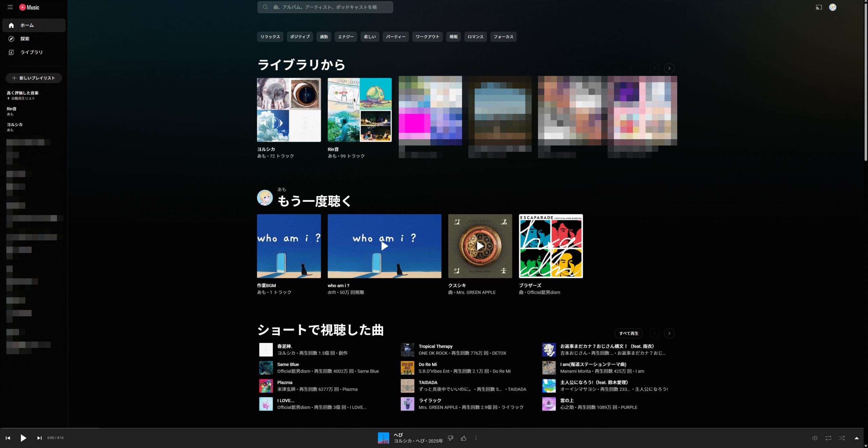Play ライラック song thumbnail
This screenshot has width=868, height=448.
pos(408,404)
